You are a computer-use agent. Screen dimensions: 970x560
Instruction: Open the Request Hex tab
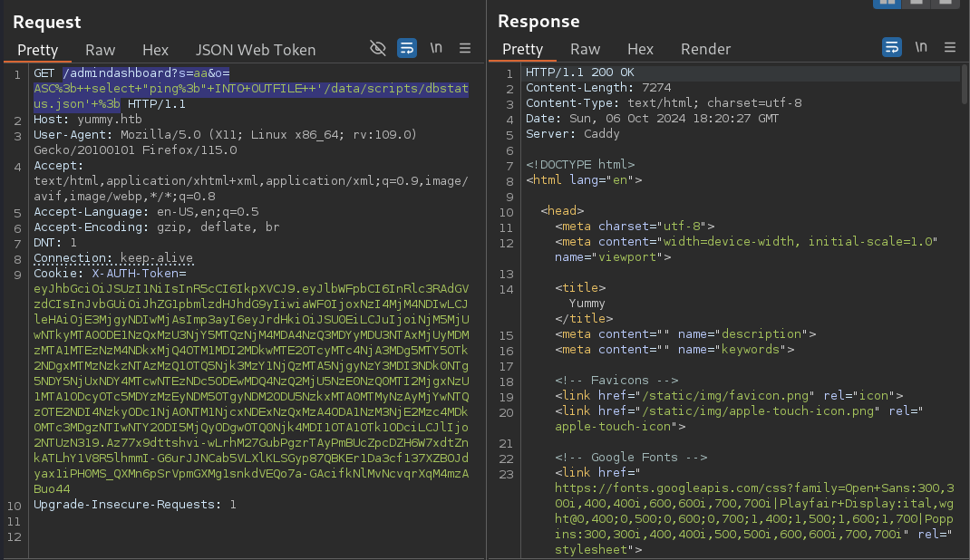point(155,50)
